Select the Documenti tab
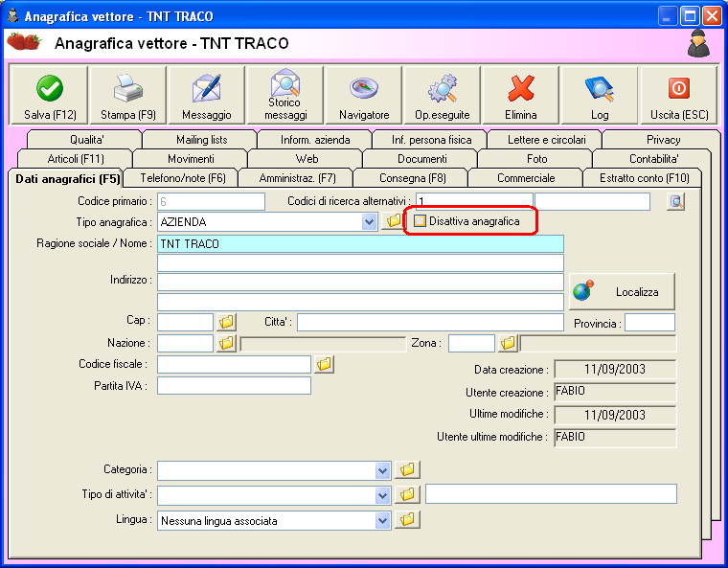728x568 pixels. [422, 159]
